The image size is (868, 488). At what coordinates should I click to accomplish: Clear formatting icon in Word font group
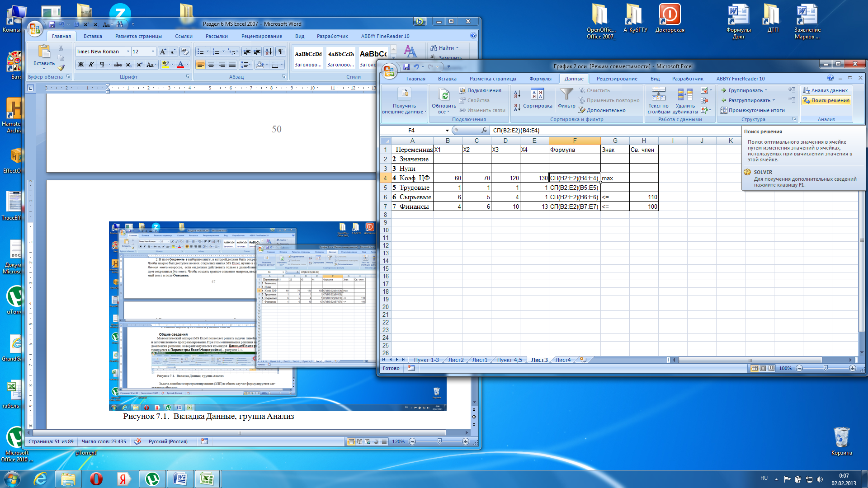point(184,52)
